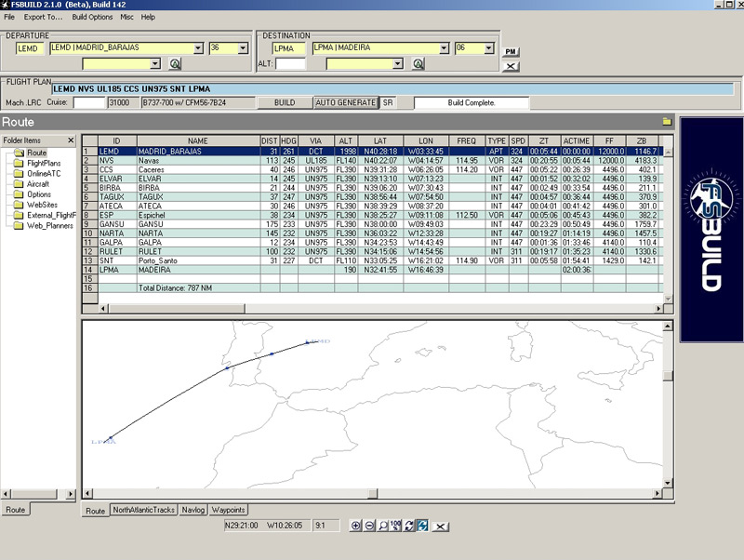Toggle the PM button near the destination section
This screenshot has height=560, width=744.
[x=510, y=52]
